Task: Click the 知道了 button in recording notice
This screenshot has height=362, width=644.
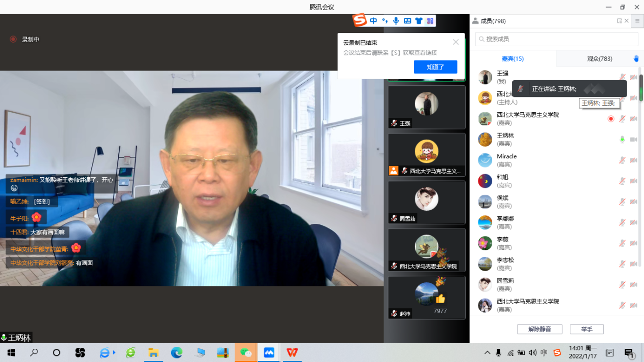Action: 435,67
